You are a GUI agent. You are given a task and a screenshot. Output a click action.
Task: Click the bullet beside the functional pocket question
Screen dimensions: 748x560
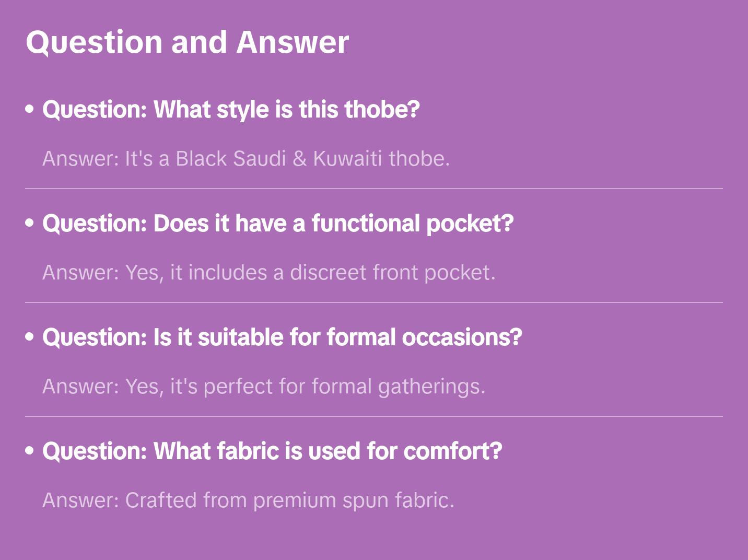point(30,223)
